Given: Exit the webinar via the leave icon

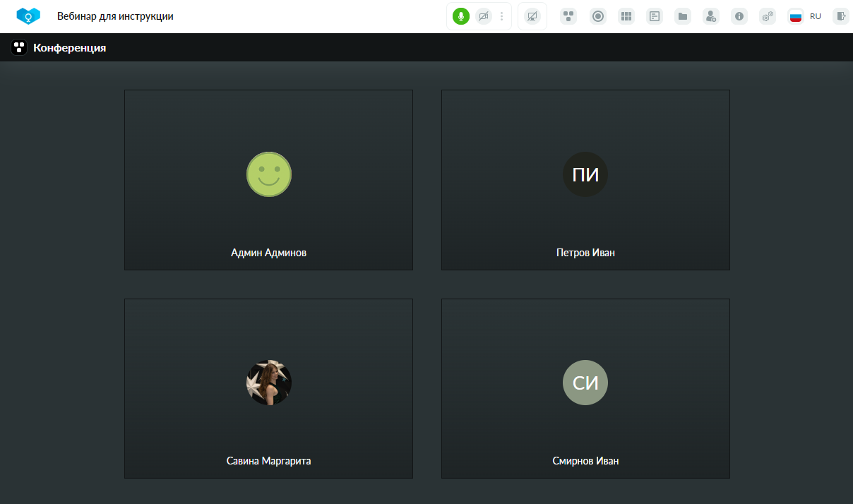Looking at the screenshot, I should tap(840, 16).
